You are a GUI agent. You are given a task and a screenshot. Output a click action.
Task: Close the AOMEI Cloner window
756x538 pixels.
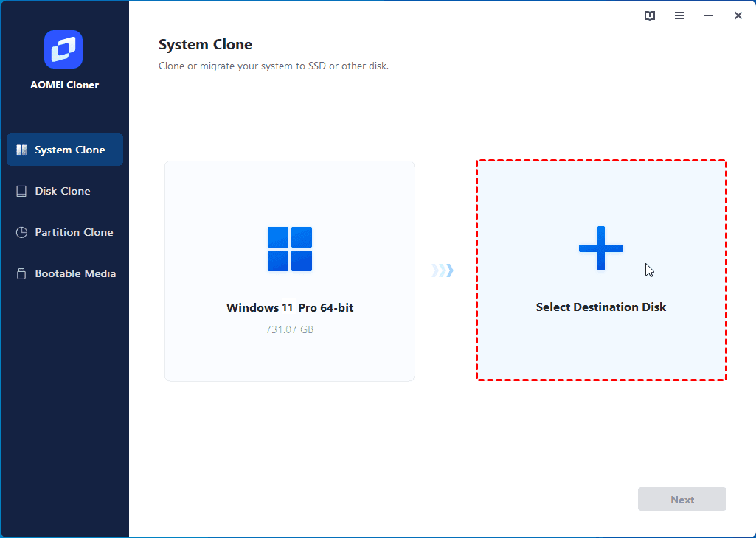point(738,16)
